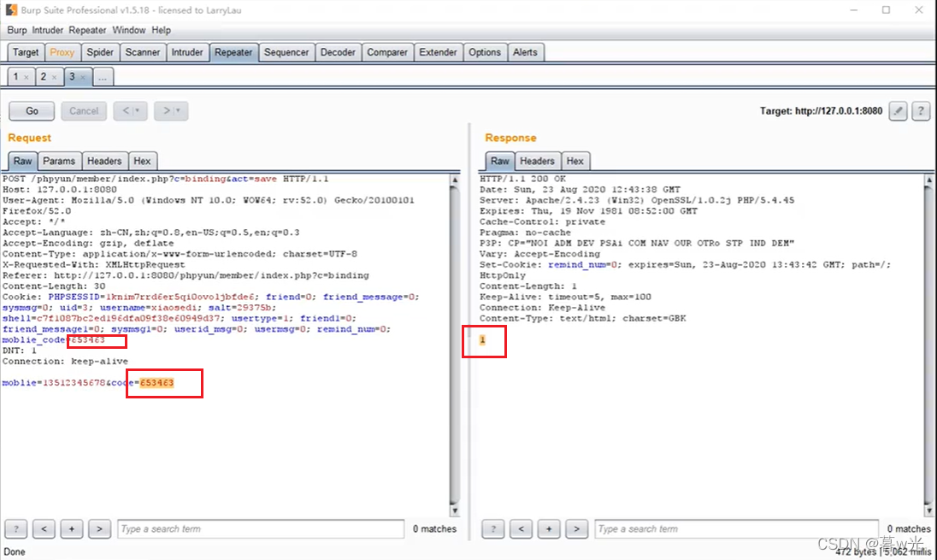Click the plus button in response search
937x560 pixels.
549,529
